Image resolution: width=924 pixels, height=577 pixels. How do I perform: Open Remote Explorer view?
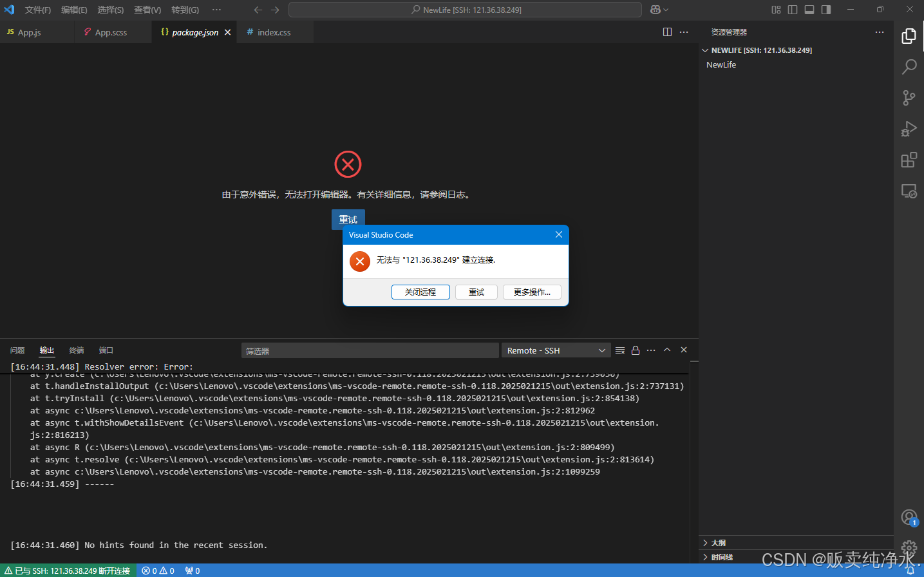tap(909, 191)
